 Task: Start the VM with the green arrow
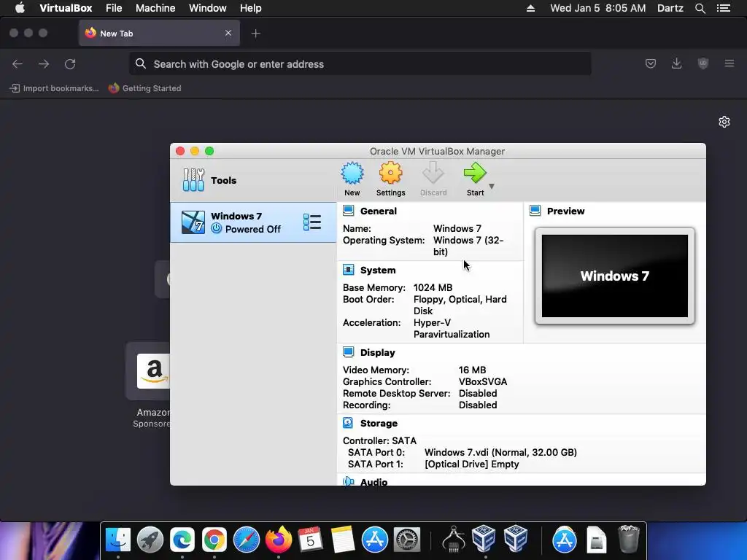474,174
